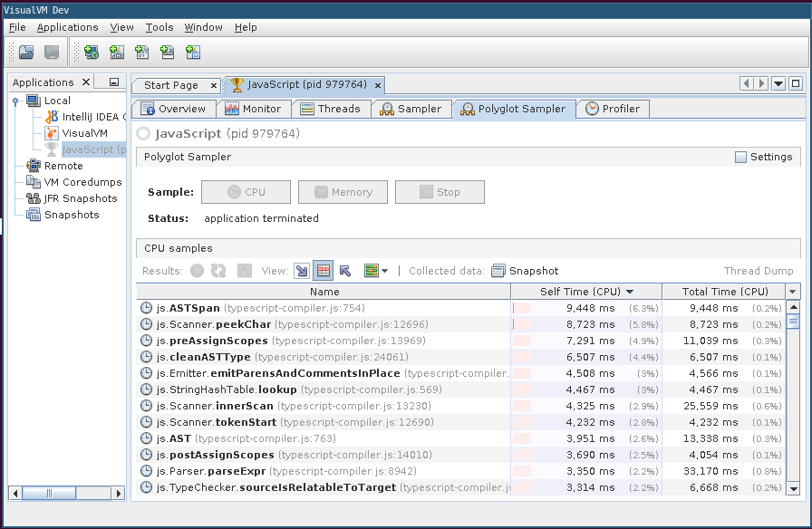Select the Hot Spots table view icon
The width and height of the screenshot is (812, 529).
tap(324, 271)
